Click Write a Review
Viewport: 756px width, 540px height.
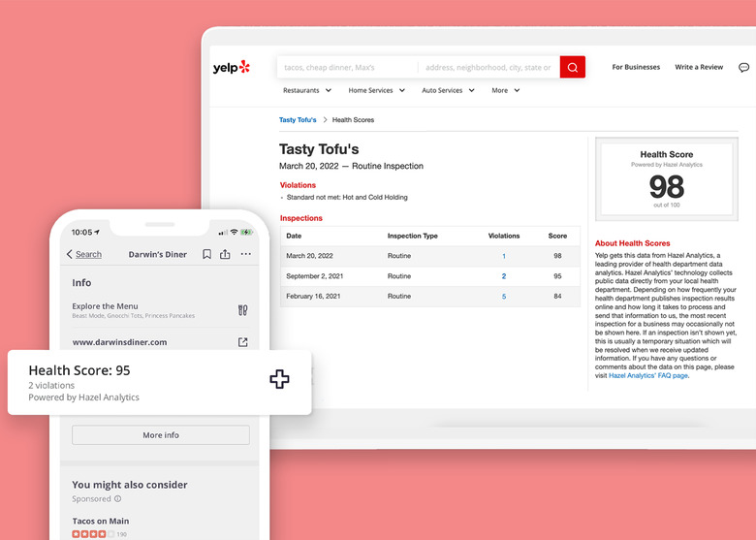coord(699,67)
